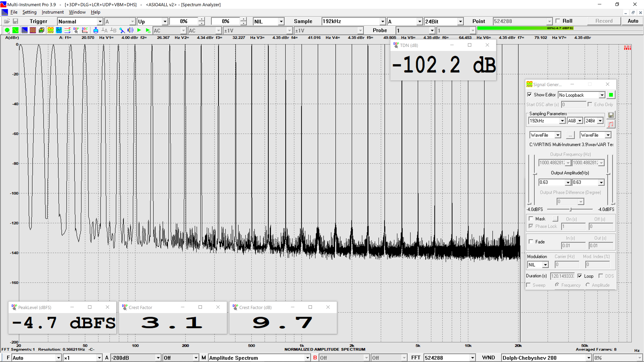
Task: Toggle the Roll checkbox
Action: 558,21
